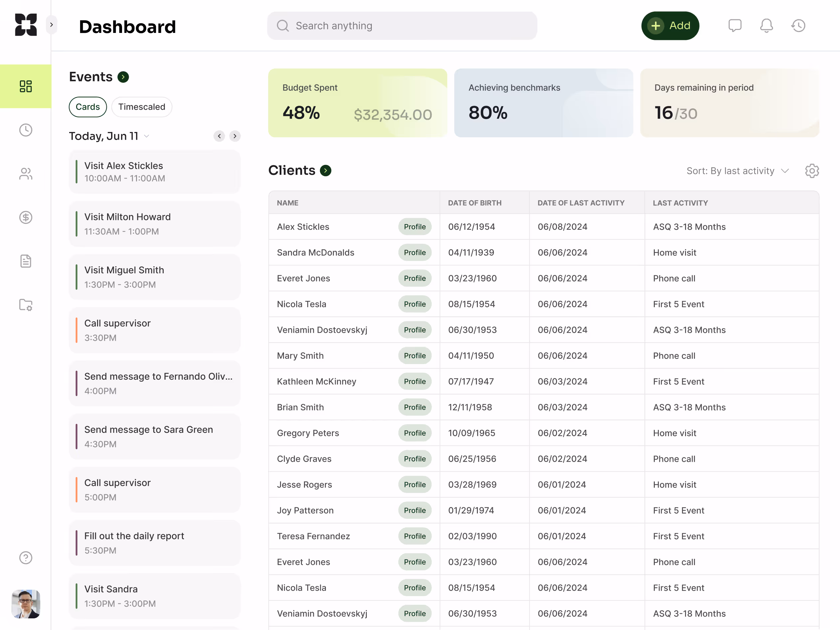Open the notifications bell icon

click(766, 26)
